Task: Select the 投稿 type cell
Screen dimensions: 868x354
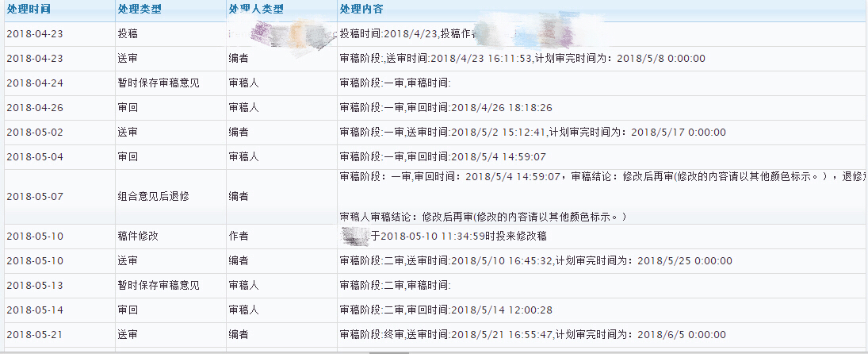Action: coord(128,34)
